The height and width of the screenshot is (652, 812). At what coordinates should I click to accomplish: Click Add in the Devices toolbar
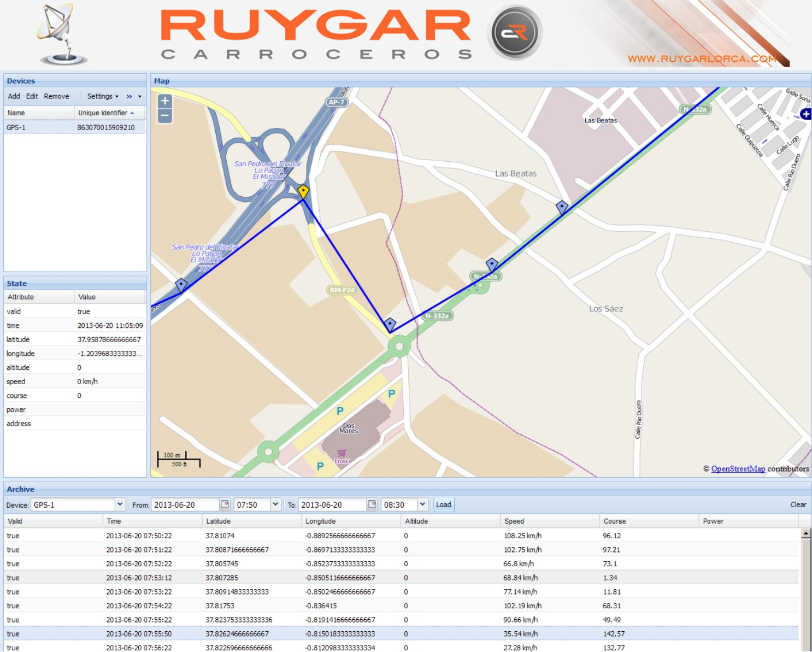pyautogui.click(x=14, y=97)
